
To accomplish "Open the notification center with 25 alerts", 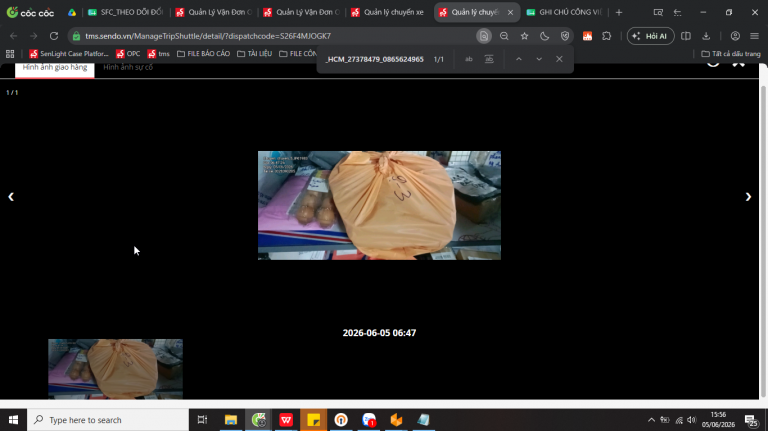I will click(751, 420).
